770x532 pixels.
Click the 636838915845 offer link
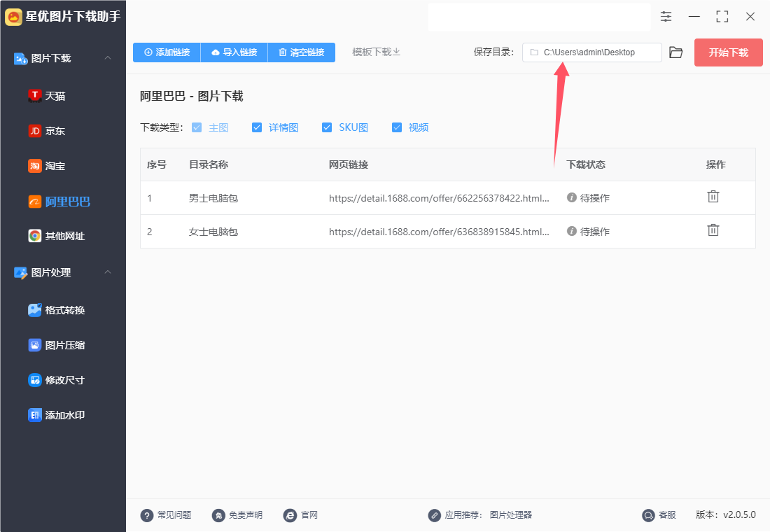point(439,232)
